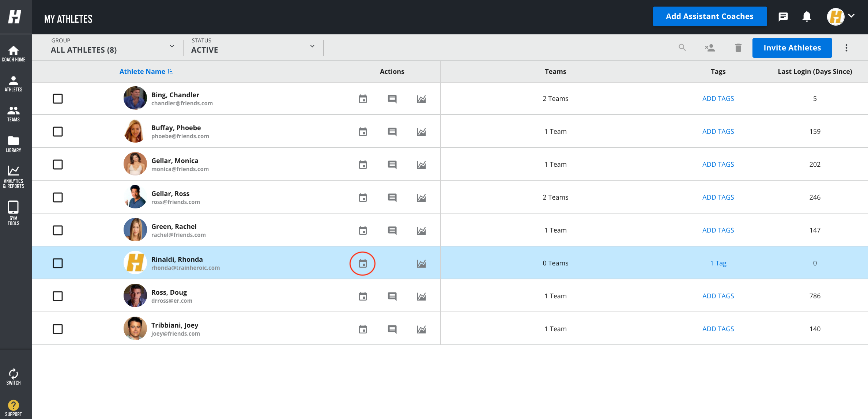Screen dimensions: 868x419
Task: Click the Teams column header
Action: pyautogui.click(x=555, y=72)
